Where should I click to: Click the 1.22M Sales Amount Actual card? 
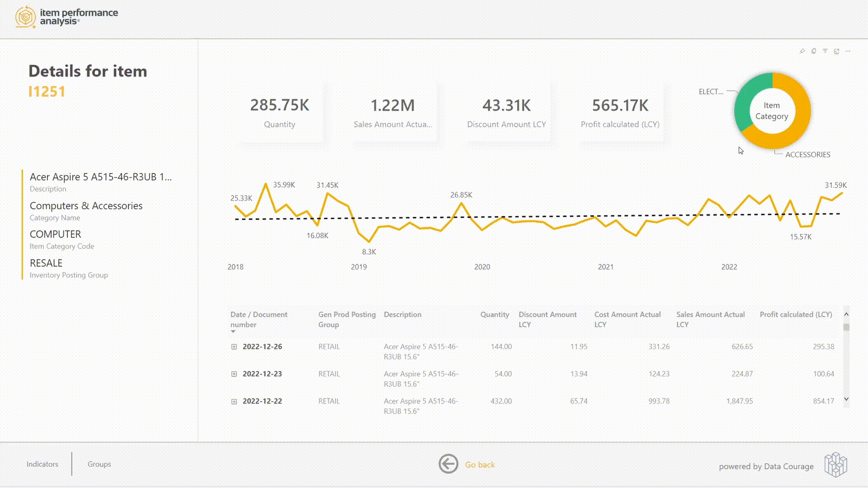click(x=393, y=111)
